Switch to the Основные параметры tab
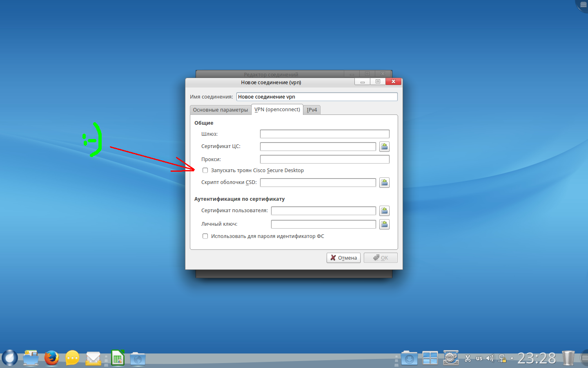The width and height of the screenshot is (588, 368). pos(220,110)
